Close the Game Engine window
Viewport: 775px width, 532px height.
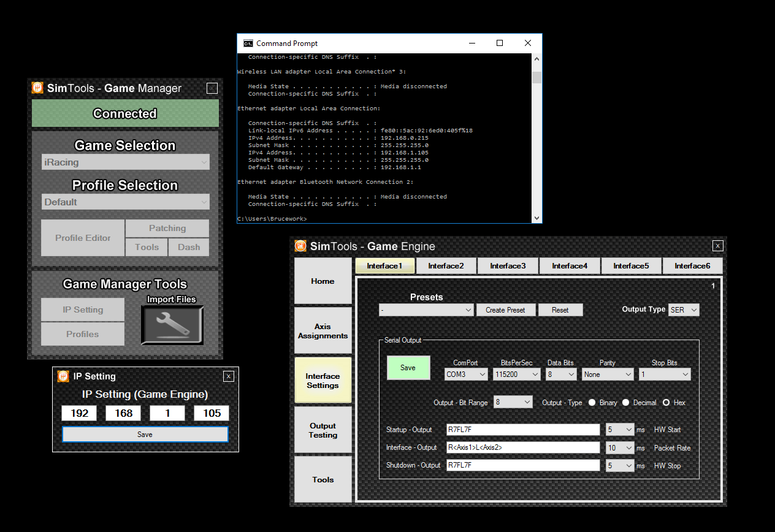click(x=718, y=246)
